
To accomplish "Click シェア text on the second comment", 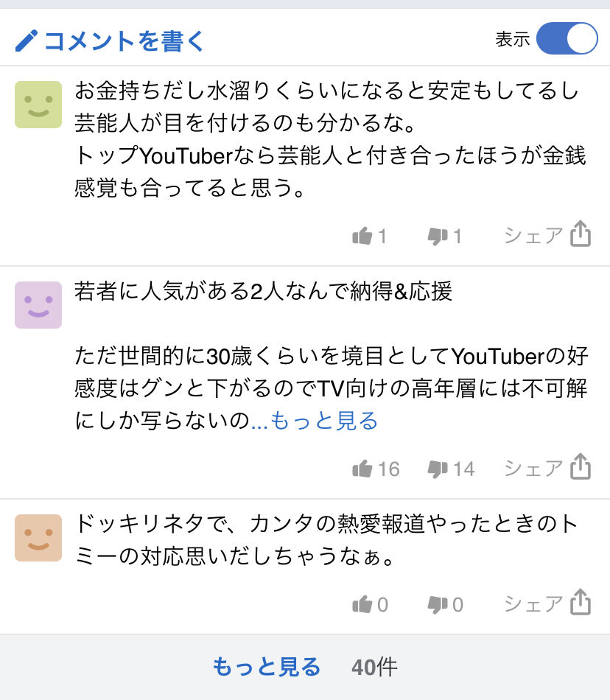I will tap(533, 469).
